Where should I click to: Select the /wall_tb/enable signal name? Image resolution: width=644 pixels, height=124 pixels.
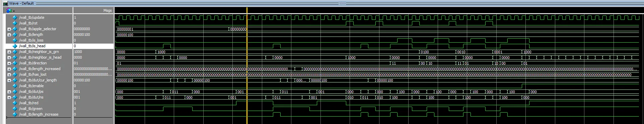click(x=31, y=86)
